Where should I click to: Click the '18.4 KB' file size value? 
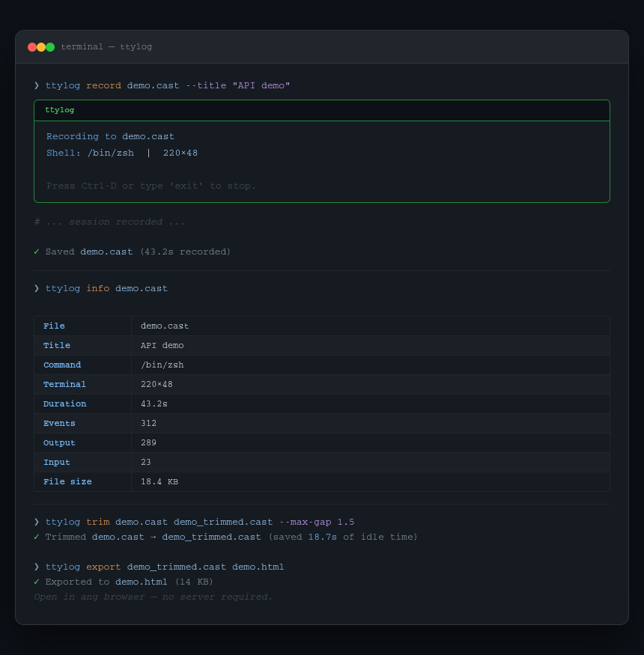click(160, 481)
